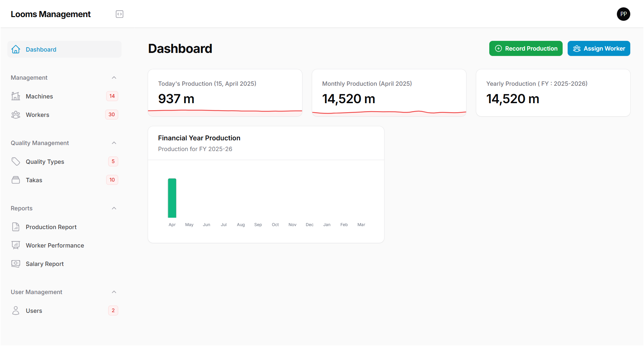Click the Workers icon in sidebar

(x=16, y=115)
